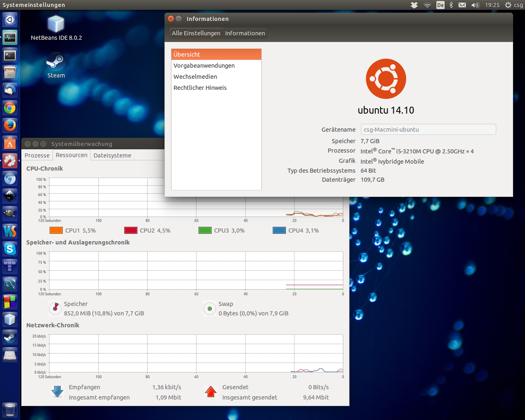525x420 pixels.
Task: Open the messaging envelope indicator
Action: tap(462, 5)
